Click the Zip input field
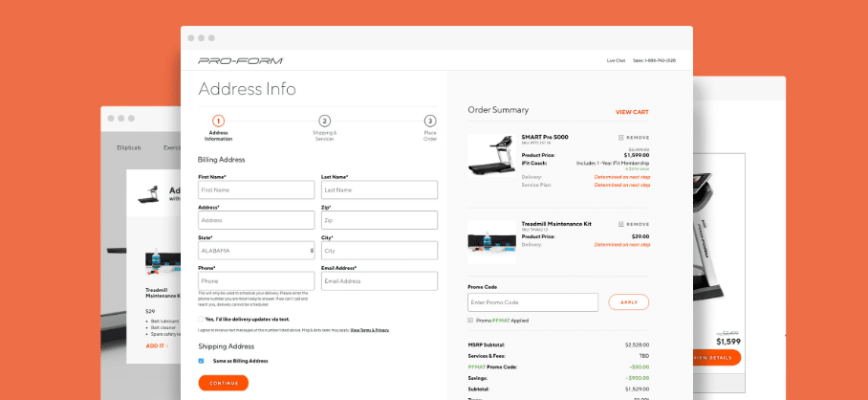 pyautogui.click(x=380, y=220)
